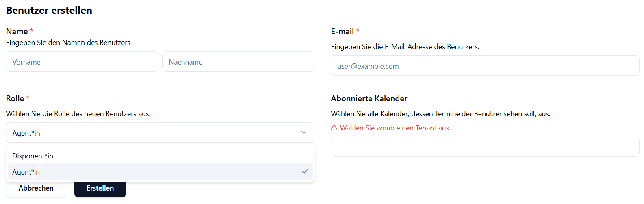Click the role description help text
The height and width of the screenshot is (204, 644).
[78, 114]
